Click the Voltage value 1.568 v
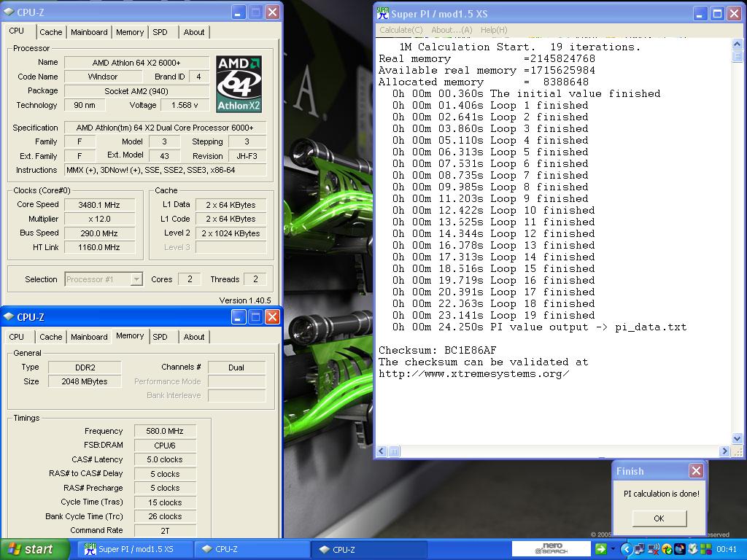The width and height of the screenshot is (747, 560). [185, 105]
